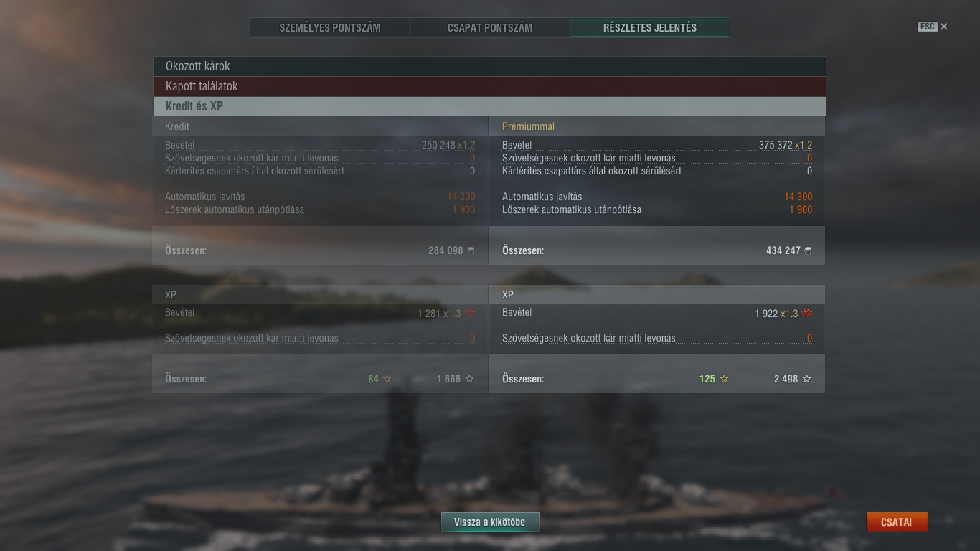Close the report with X icon
The height and width of the screenshot is (551, 980).
tap(944, 27)
